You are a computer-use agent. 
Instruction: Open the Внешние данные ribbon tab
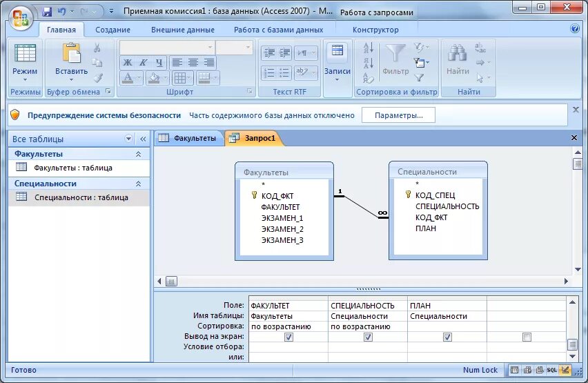[183, 30]
